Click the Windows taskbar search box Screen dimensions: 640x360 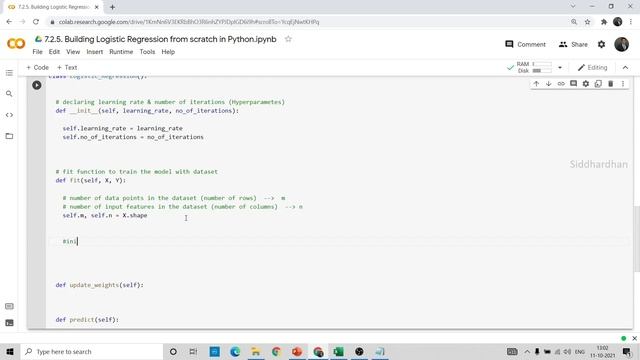(x=91, y=351)
